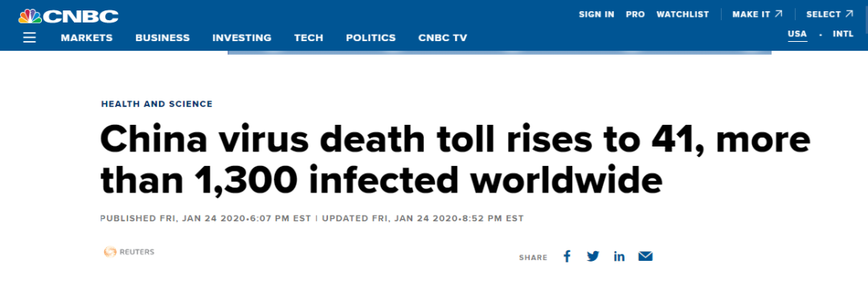Switch to the INTL edition

point(843,34)
